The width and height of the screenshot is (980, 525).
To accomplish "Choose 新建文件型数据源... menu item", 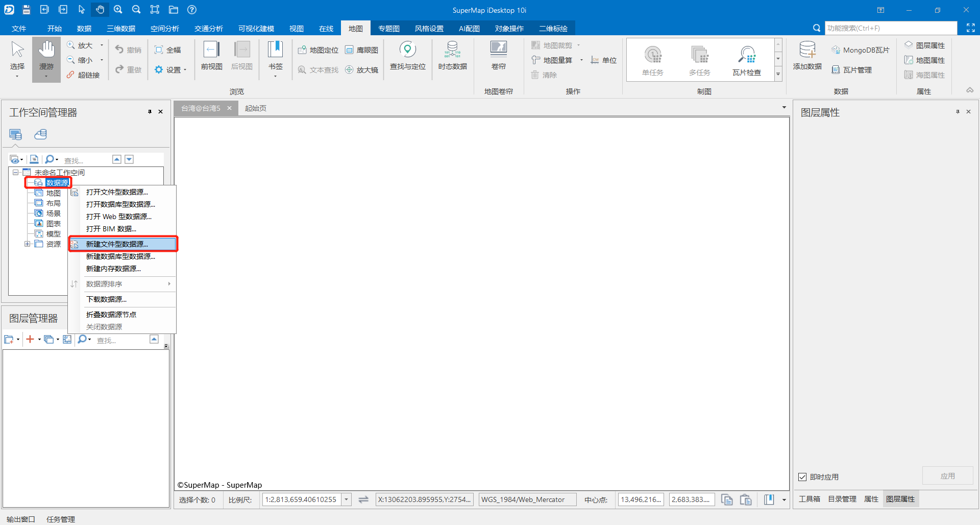I will coord(122,244).
